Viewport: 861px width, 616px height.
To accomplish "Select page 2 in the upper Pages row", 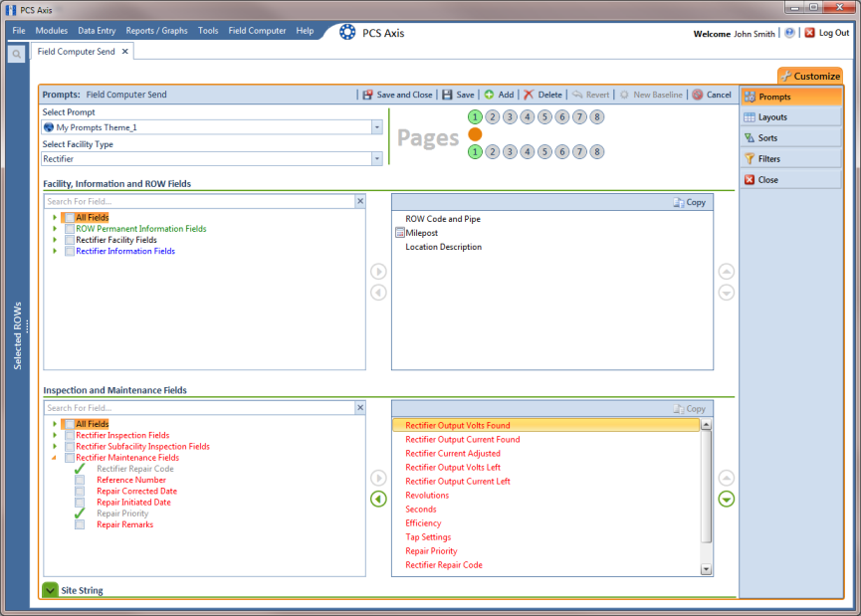I will point(493,117).
